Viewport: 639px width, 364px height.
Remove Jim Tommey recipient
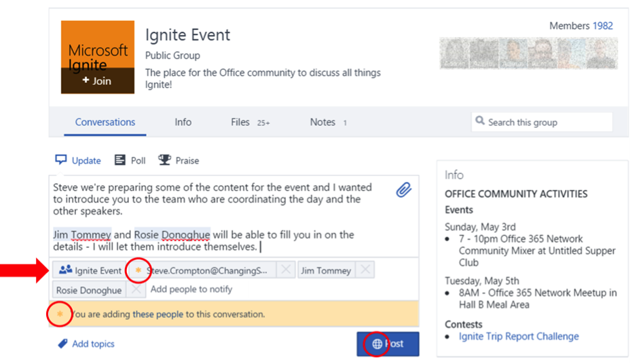(x=365, y=270)
